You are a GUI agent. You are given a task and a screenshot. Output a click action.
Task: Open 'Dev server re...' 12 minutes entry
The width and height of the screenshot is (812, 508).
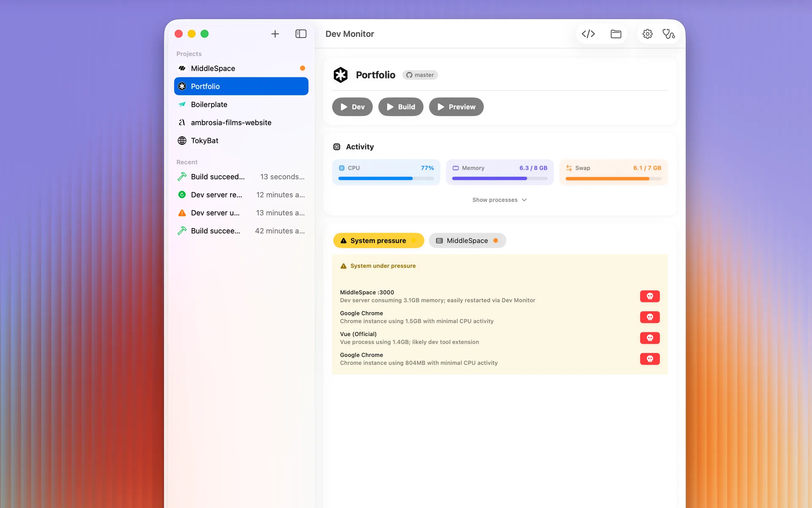tap(241, 195)
